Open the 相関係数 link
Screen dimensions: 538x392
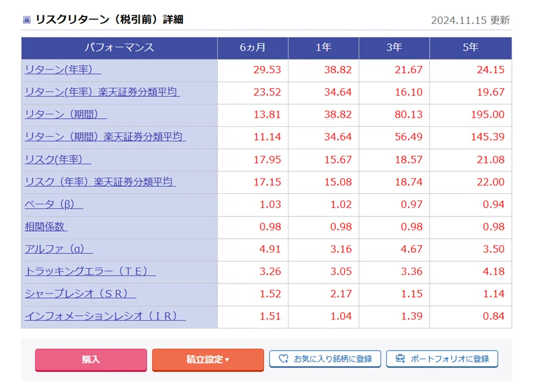(46, 227)
